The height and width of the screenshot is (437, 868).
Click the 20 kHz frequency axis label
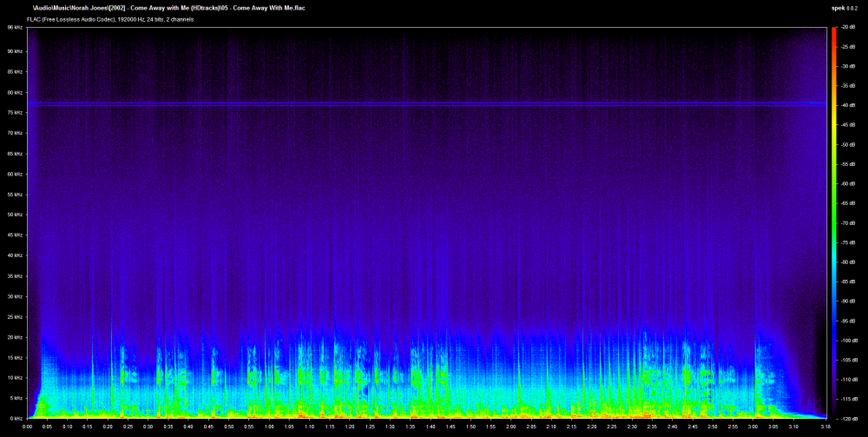pos(15,337)
